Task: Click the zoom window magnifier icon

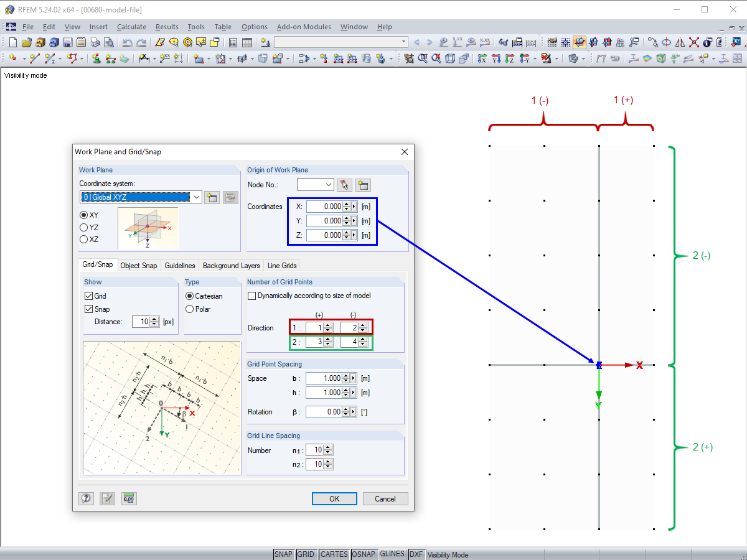Action: [x=422, y=58]
